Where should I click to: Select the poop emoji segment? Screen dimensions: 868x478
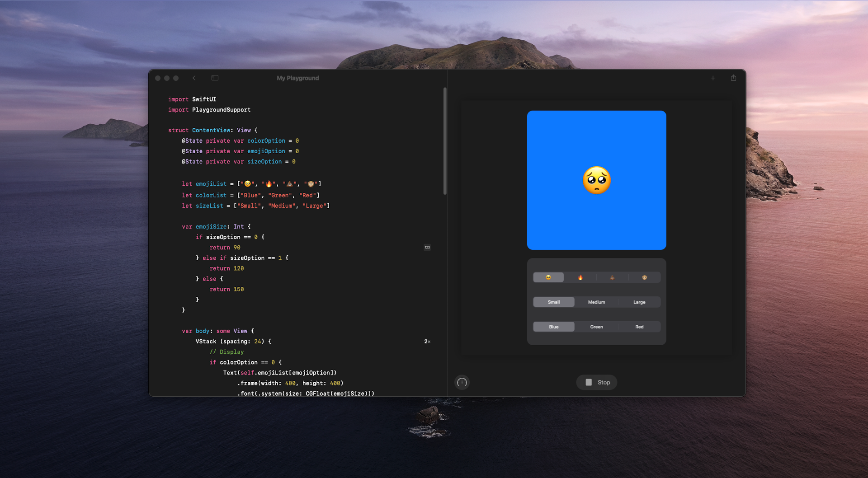(x=612, y=277)
